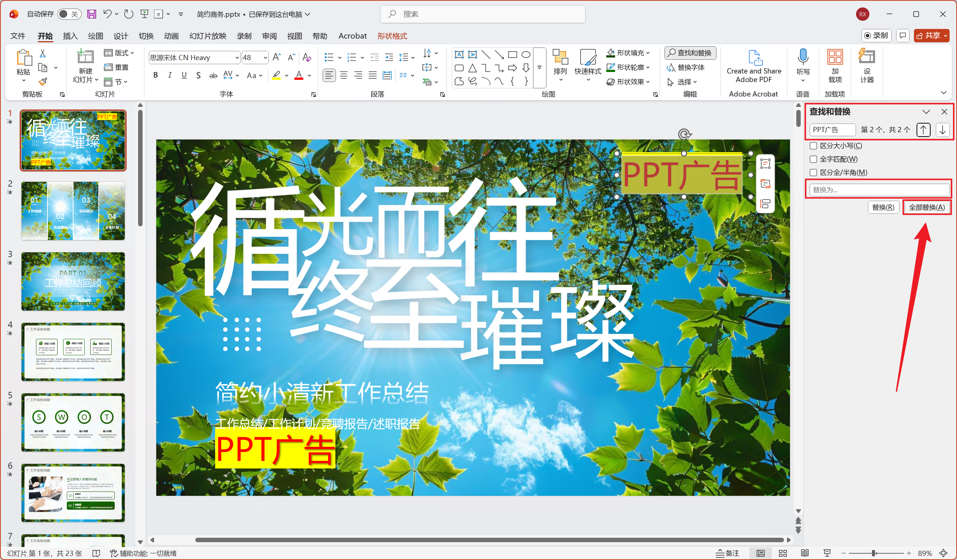957x560 pixels.
Task: Open the font color red swatch
Action: click(x=300, y=75)
